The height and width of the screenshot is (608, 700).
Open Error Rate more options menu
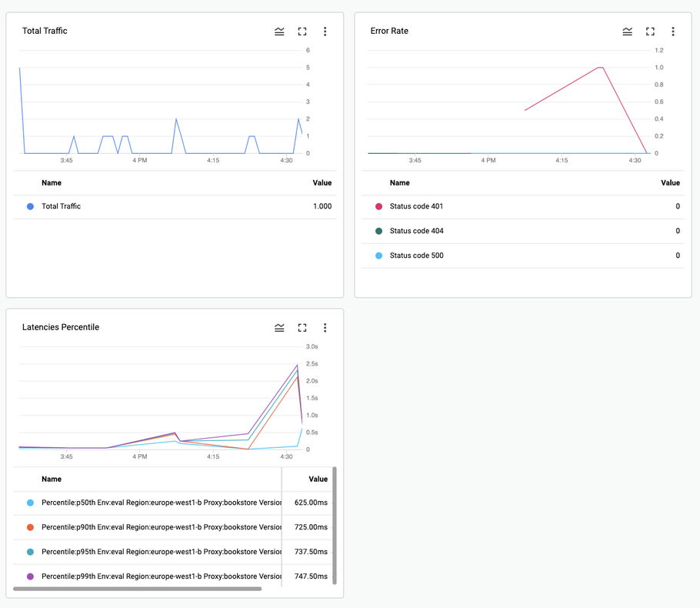coord(673,32)
